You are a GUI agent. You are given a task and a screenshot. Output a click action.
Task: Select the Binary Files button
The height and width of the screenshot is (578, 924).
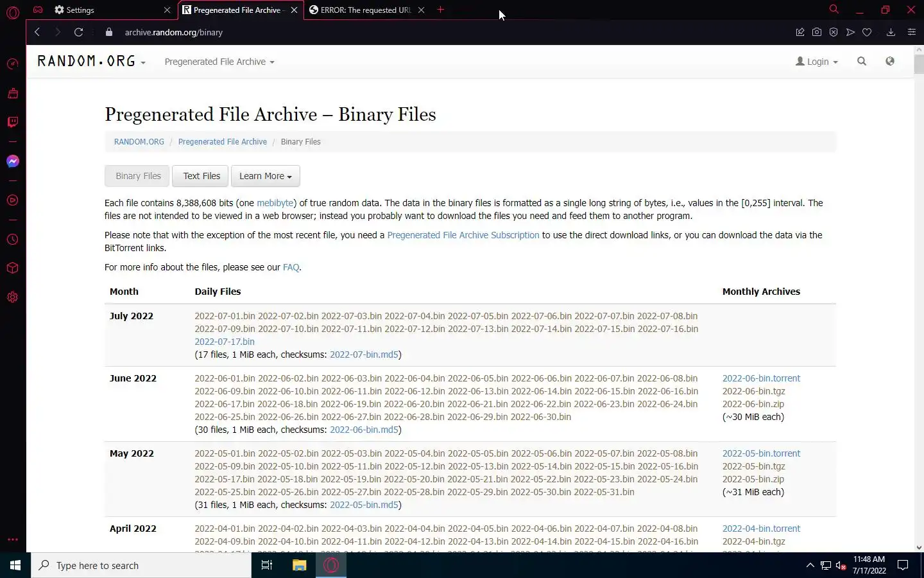pos(138,176)
